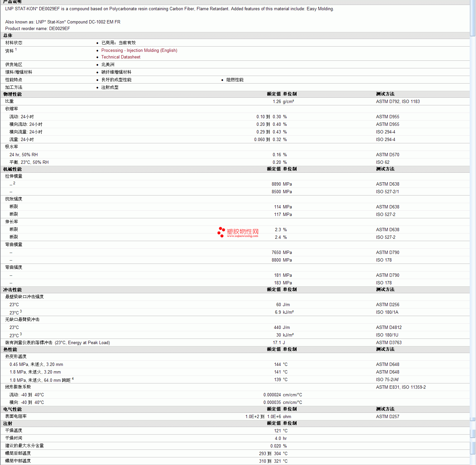Click the 7650 MPa value
476x465 pixels.
[282, 253]
